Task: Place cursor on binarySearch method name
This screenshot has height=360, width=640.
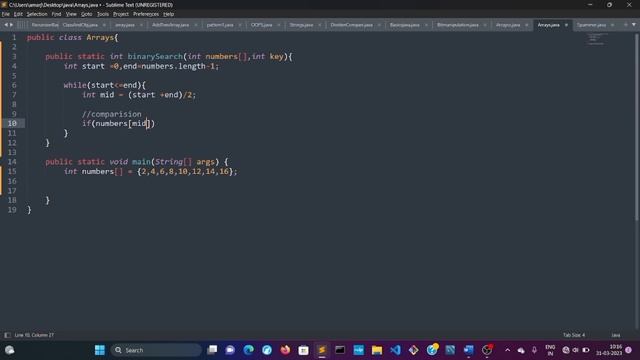Action: 155,56
